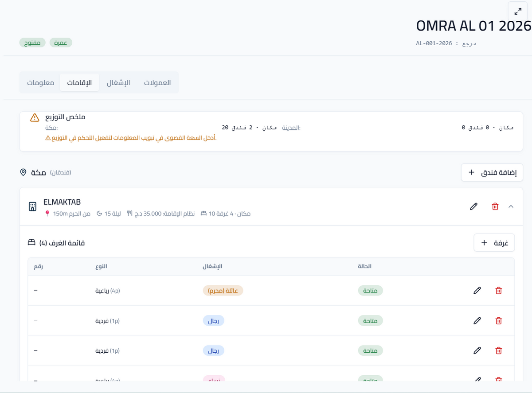This screenshot has height=393, width=532.
Task: Click the AL-001-2026 reference text
Action: [x=434, y=43]
